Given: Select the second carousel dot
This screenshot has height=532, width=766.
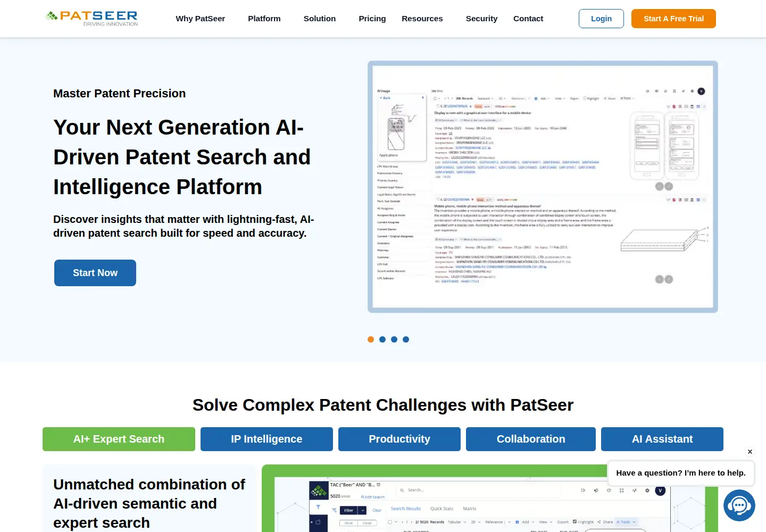Looking at the screenshot, I should [382, 339].
